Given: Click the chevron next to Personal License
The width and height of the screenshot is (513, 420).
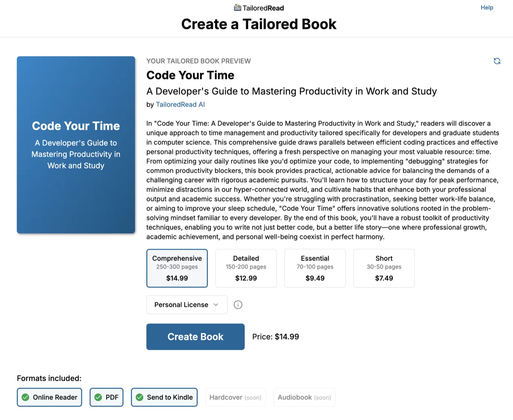Looking at the screenshot, I should (x=215, y=305).
